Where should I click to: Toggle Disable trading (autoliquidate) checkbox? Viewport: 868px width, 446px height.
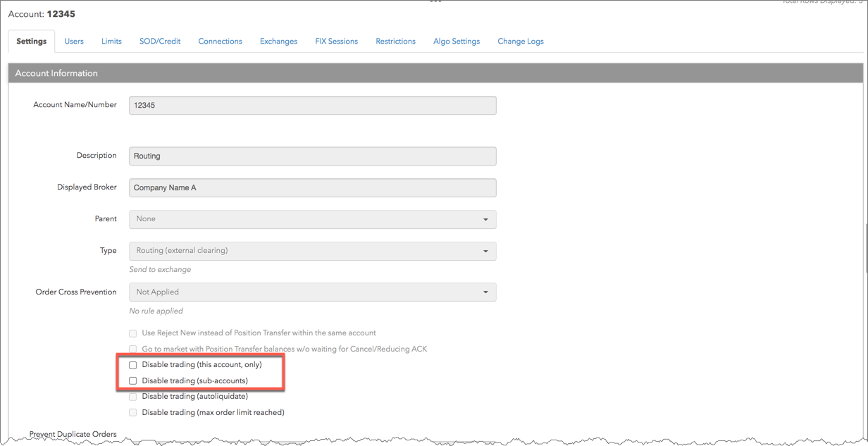(x=133, y=396)
